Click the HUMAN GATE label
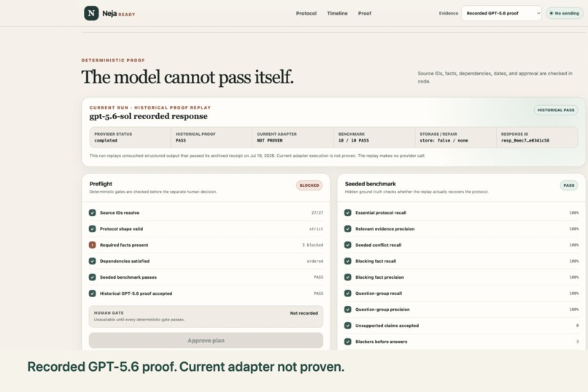The image size is (588, 392). click(x=109, y=313)
